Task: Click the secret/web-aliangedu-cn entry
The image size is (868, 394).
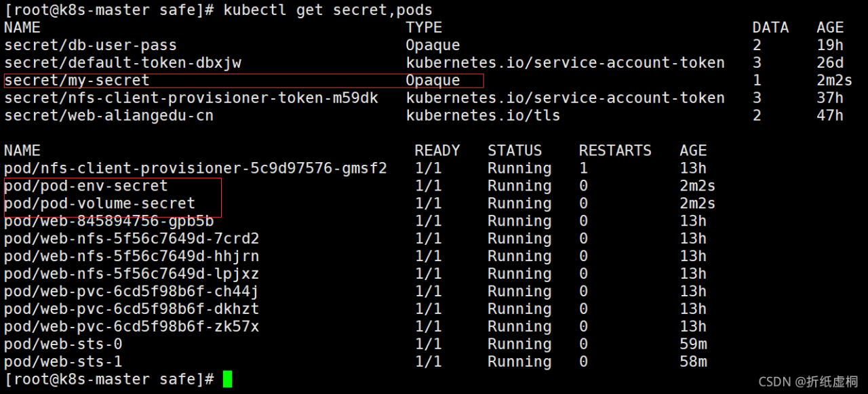Action: click(108, 116)
